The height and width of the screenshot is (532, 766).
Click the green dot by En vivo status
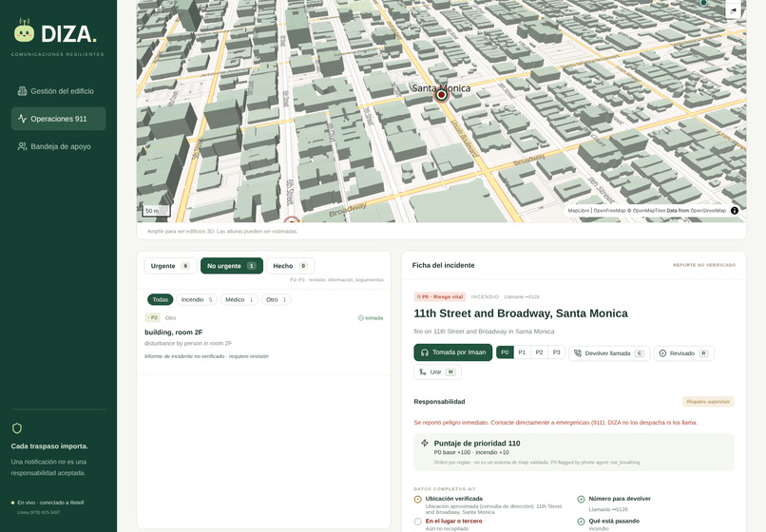pos(12,503)
